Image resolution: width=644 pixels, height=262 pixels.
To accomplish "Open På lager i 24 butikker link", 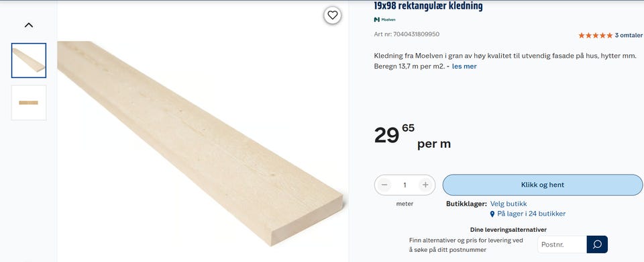I will (x=531, y=214).
